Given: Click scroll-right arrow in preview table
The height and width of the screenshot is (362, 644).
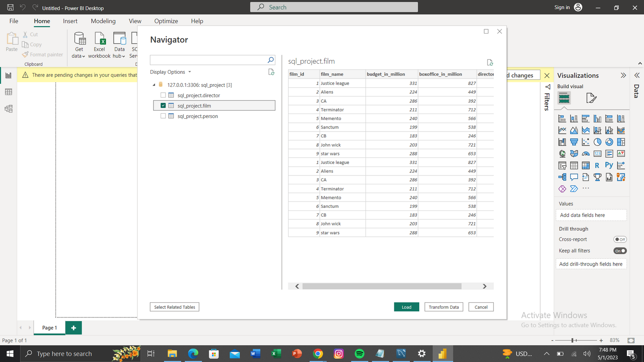Looking at the screenshot, I should [x=484, y=286].
